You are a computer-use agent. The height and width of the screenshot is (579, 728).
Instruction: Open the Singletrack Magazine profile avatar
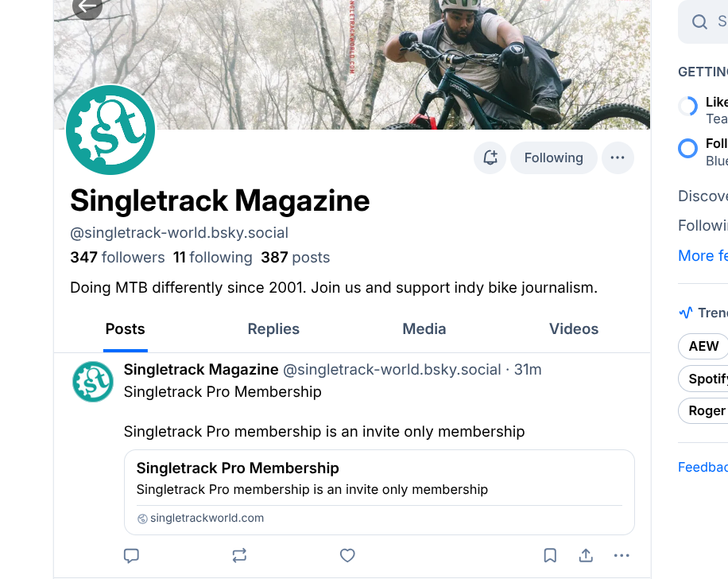tap(110, 130)
